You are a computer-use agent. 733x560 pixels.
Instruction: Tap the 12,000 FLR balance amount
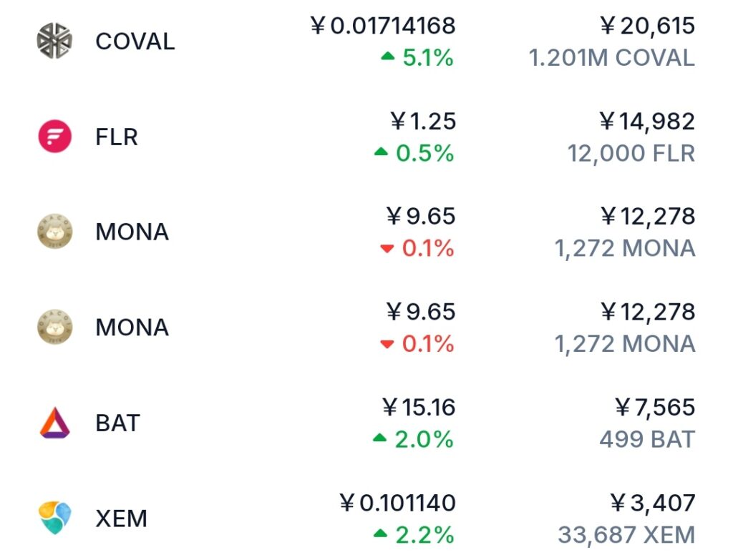631,153
